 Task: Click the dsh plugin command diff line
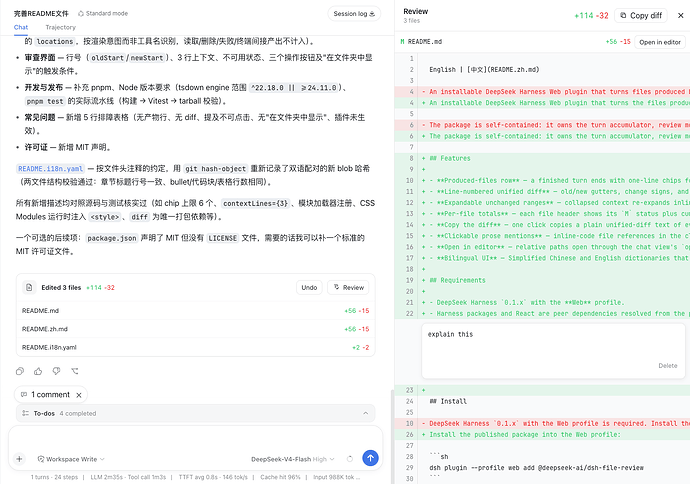[542, 468]
